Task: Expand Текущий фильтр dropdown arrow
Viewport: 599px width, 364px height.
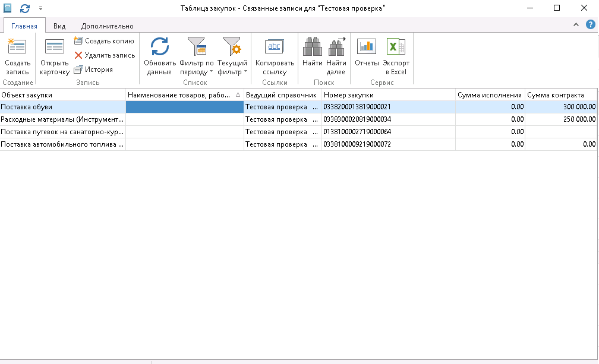Action: (245, 71)
